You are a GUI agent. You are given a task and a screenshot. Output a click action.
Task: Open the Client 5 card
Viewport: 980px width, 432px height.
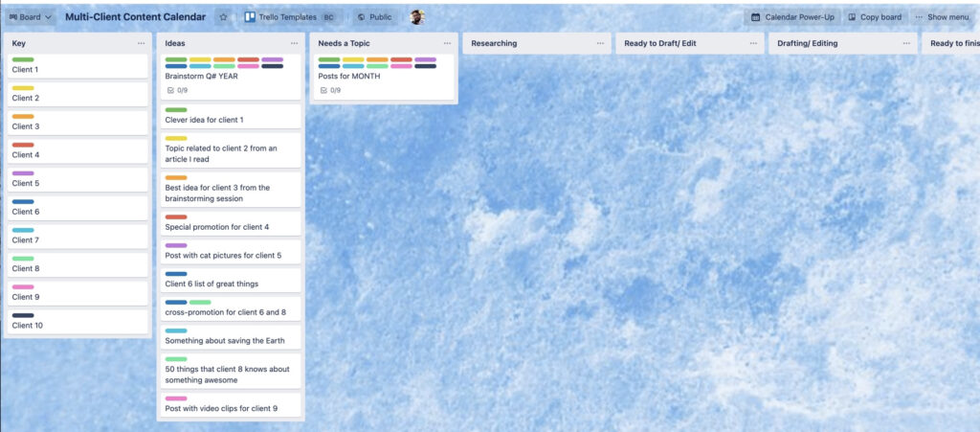coord(78,180)
